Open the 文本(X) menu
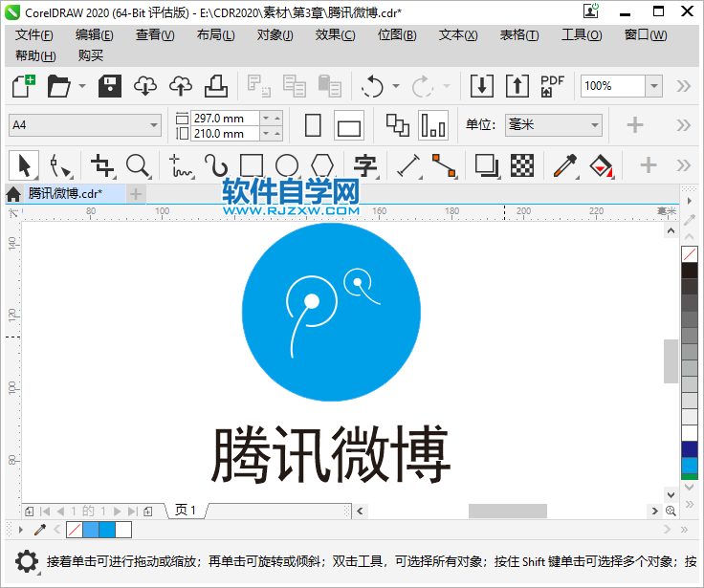 pyautogui.click(x=458, y=35)
